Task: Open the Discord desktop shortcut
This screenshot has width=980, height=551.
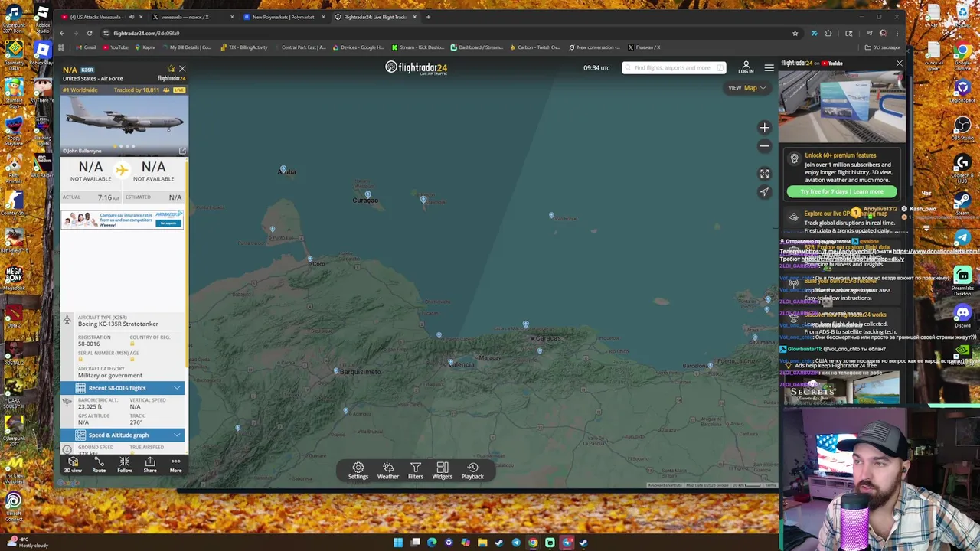Action: 962,315
